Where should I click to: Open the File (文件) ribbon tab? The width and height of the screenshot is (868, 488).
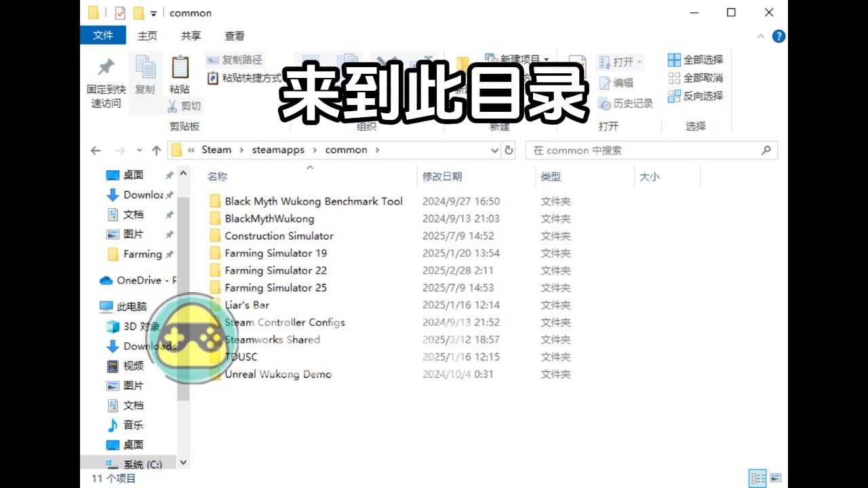click(x=103, y=35)
